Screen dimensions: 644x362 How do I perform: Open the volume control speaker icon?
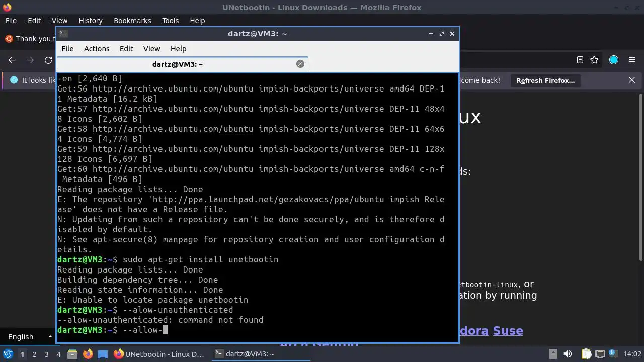click(568, 354)
